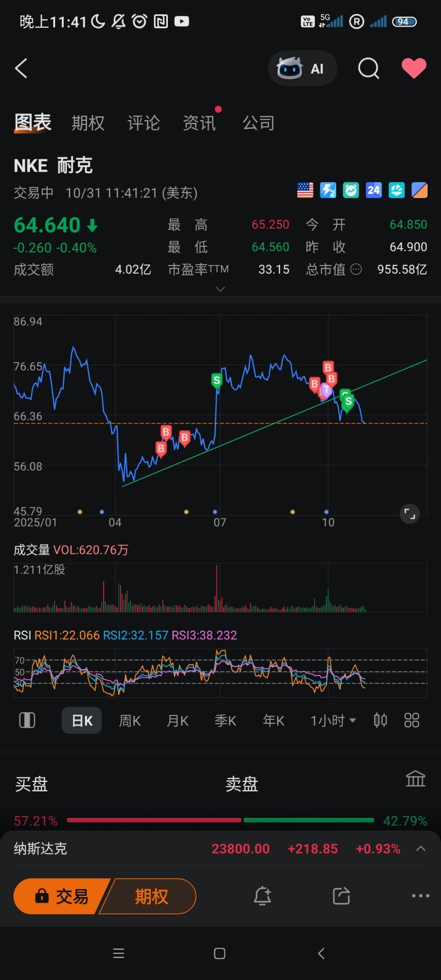Open the 1小时 interval dropdown
Screen dimensions: 441x980
pyautogui.click(x=333, y=721)
